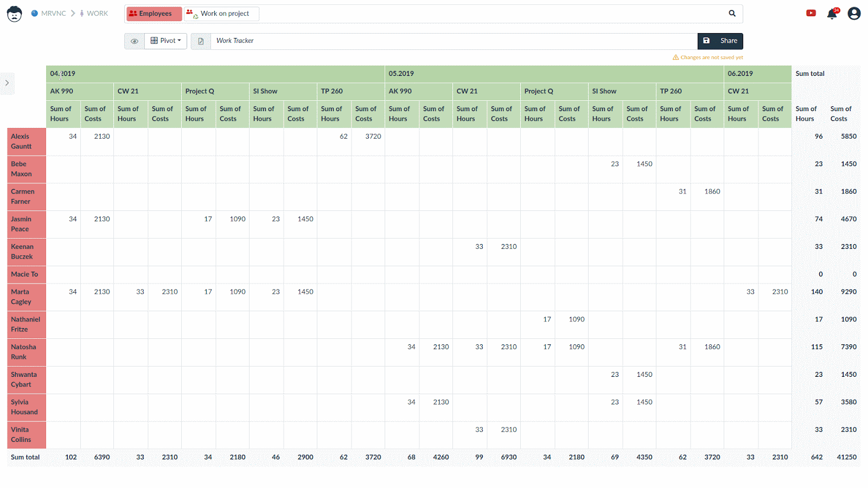Click the 04.2019 month header
868x488 pixels.
tap(215, 74)
